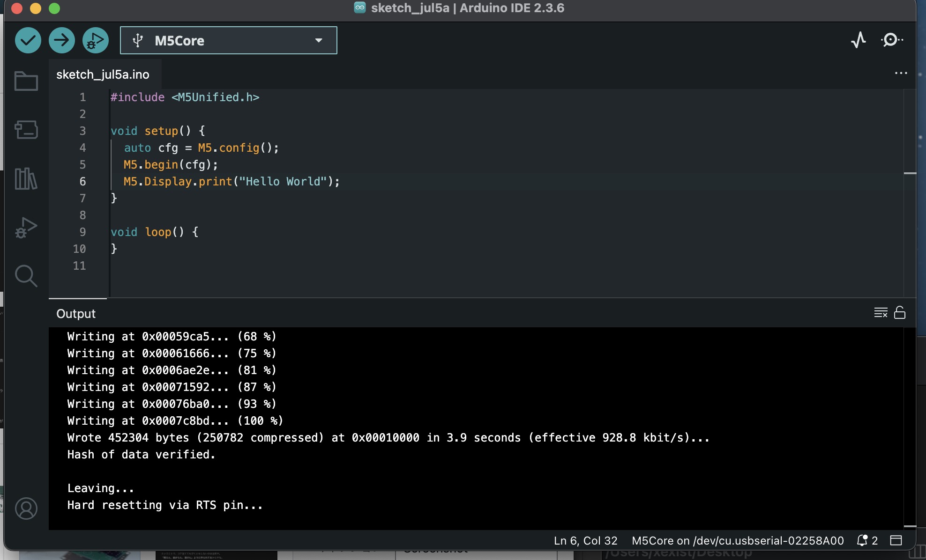Open the Serial Plotter
This screenshot has width=926, height=560.
click(859, 40)
